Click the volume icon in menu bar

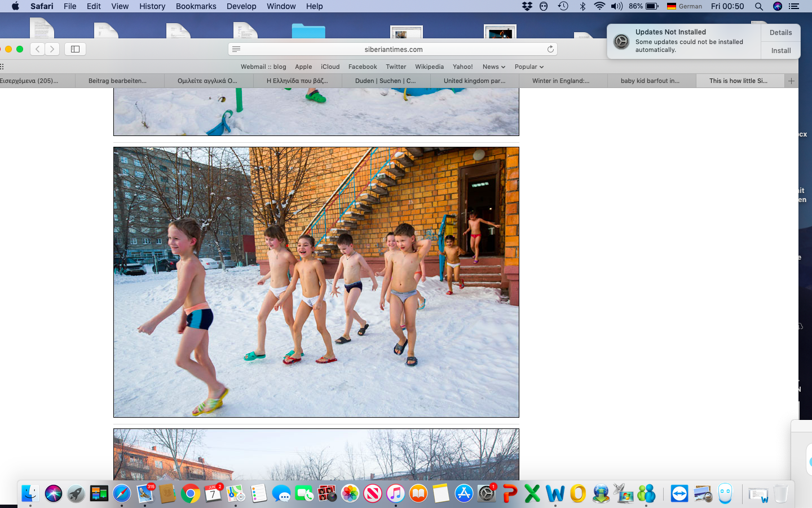pyautogui.click(x=616, y=6)
